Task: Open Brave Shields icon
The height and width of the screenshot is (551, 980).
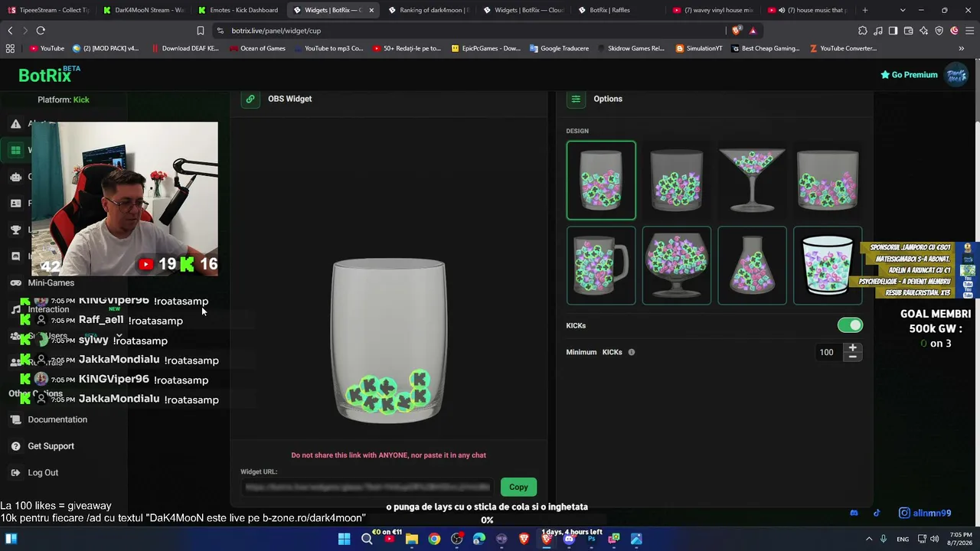Action: tap(737, 31)
